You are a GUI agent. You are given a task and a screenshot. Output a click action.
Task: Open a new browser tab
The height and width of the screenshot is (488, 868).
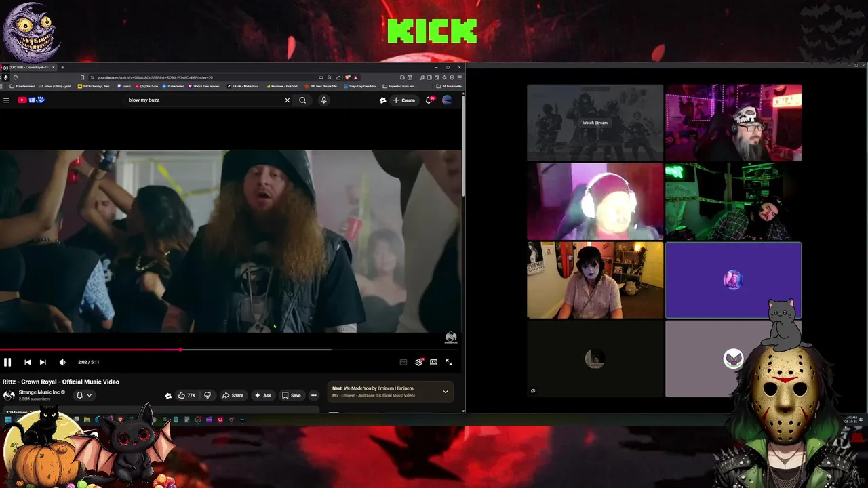click(62, 67)
